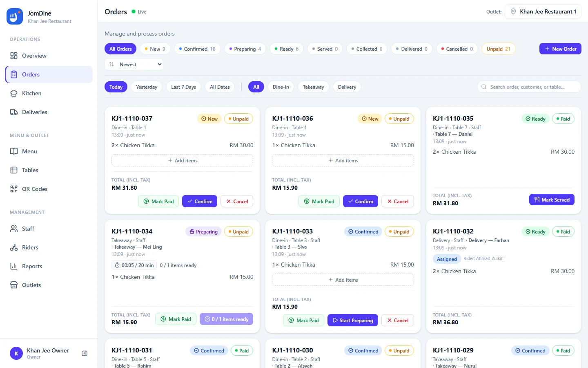
Task: Focus the order search field
Action: [529, 87]
